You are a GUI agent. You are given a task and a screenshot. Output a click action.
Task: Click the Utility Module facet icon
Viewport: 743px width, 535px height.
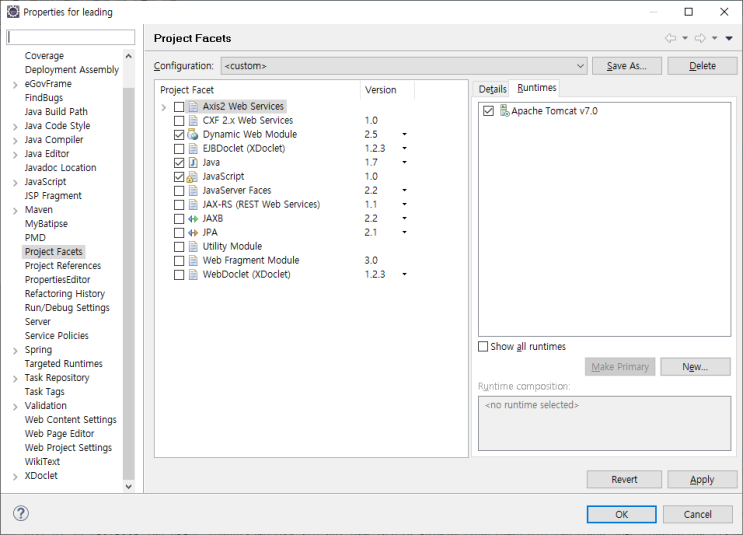click(193, 246)
